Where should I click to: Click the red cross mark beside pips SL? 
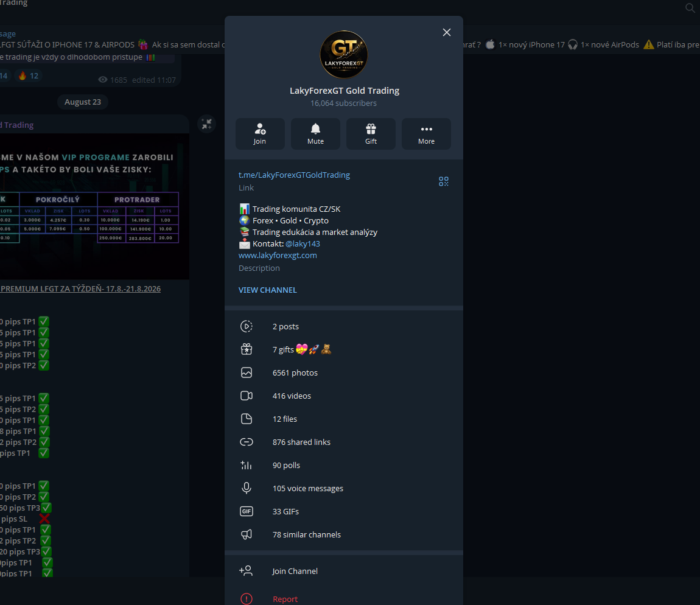(x=44, y=519)
